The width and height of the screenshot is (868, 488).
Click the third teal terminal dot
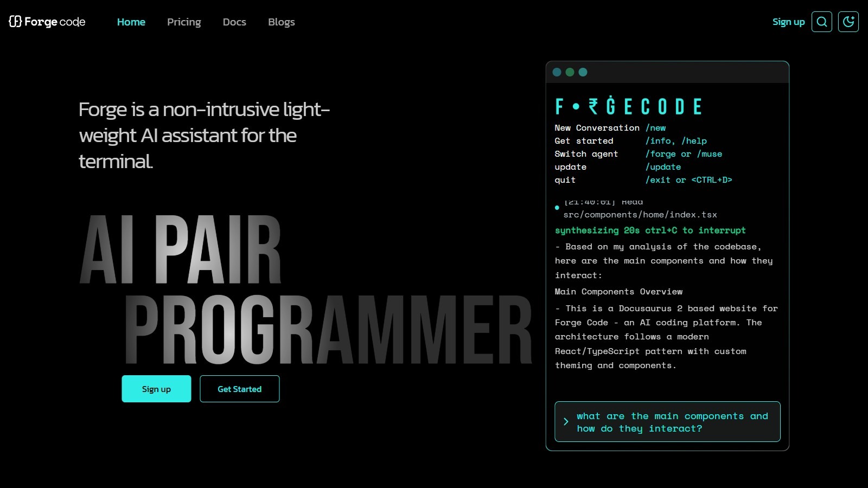(583, 72)
